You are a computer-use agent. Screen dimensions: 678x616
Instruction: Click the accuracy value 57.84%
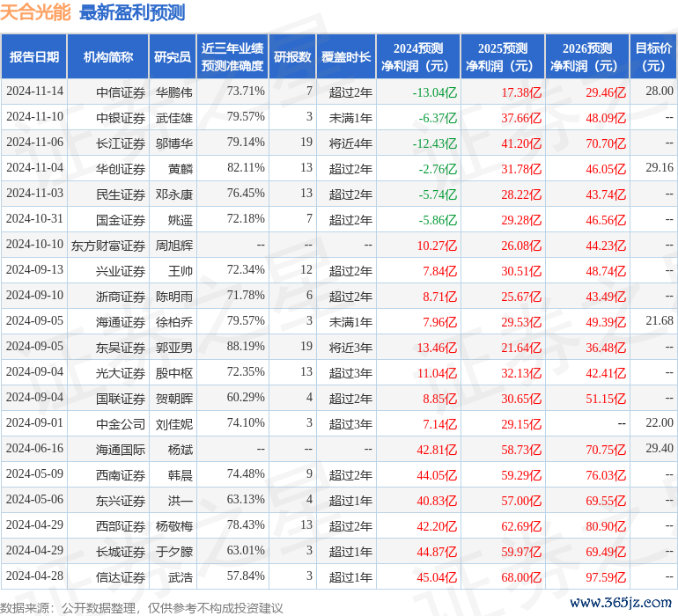[246, 576]
